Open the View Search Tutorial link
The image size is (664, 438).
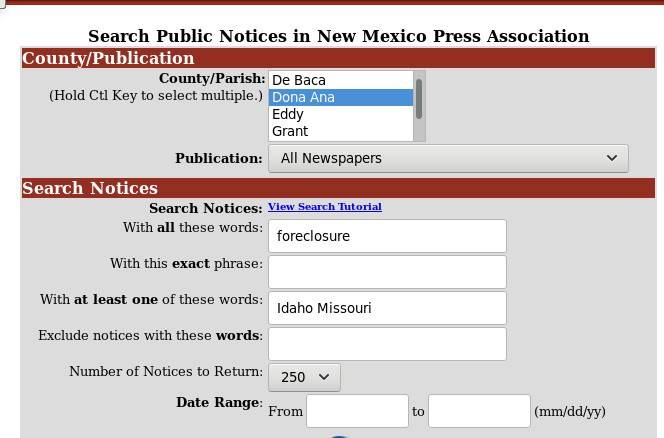tap(324, 207)
